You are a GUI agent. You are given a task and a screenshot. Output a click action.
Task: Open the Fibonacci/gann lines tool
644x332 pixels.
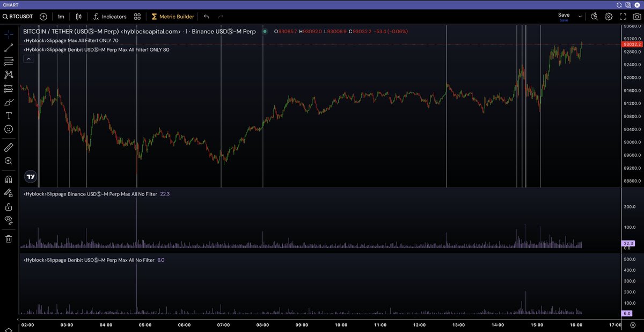(9, 61)
